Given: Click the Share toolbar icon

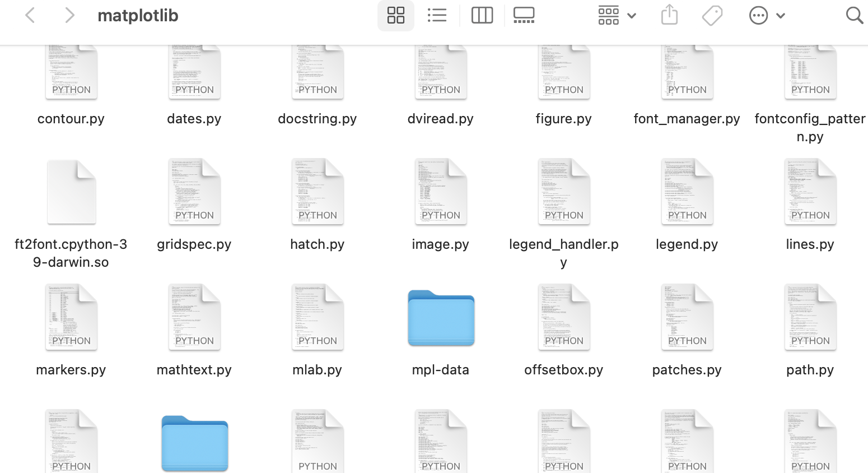Looking at the screenshot, I should [669, 15].
